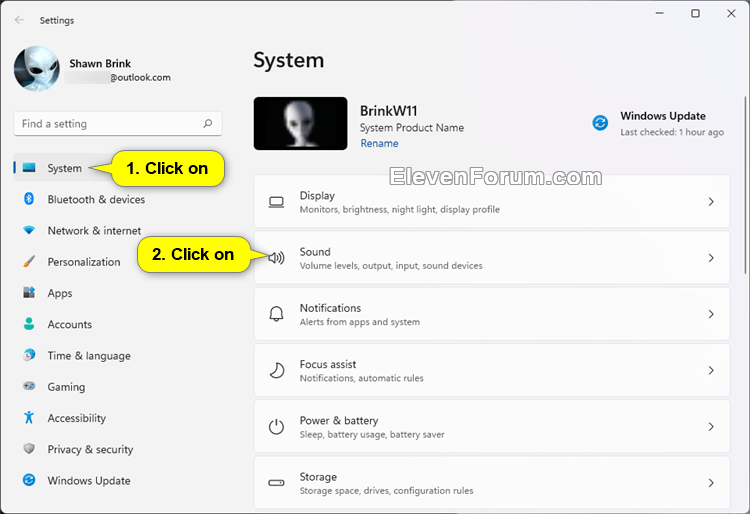Click 'Notifications, automatic rules' text
750x514 pixels.
pyautogui.click(x=362, y=378)
